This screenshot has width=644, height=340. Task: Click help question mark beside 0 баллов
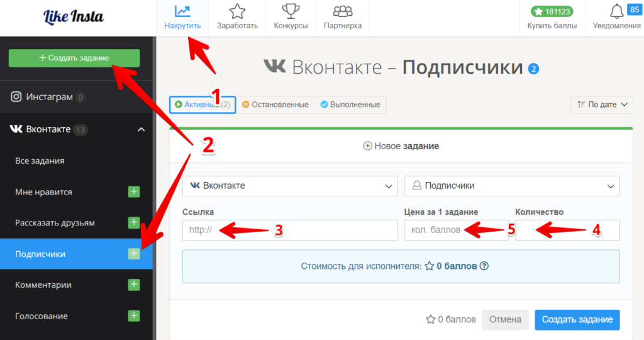click(484, 266)
